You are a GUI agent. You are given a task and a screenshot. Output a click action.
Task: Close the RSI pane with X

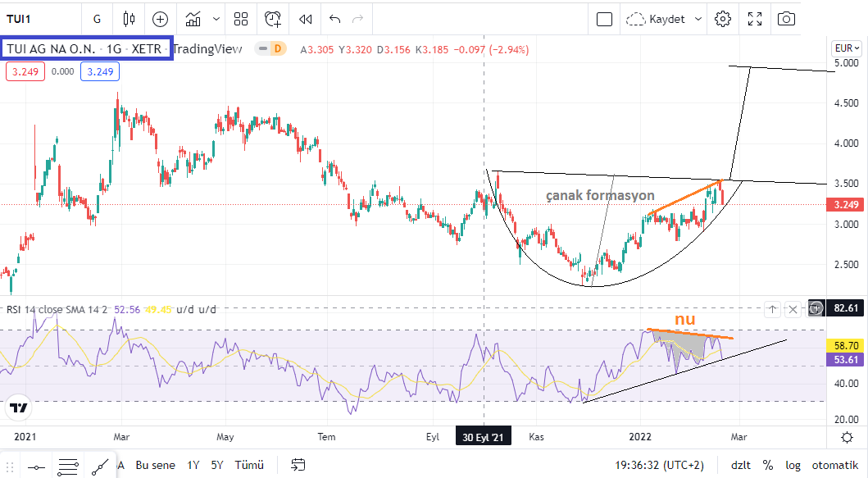coord(793,310)
